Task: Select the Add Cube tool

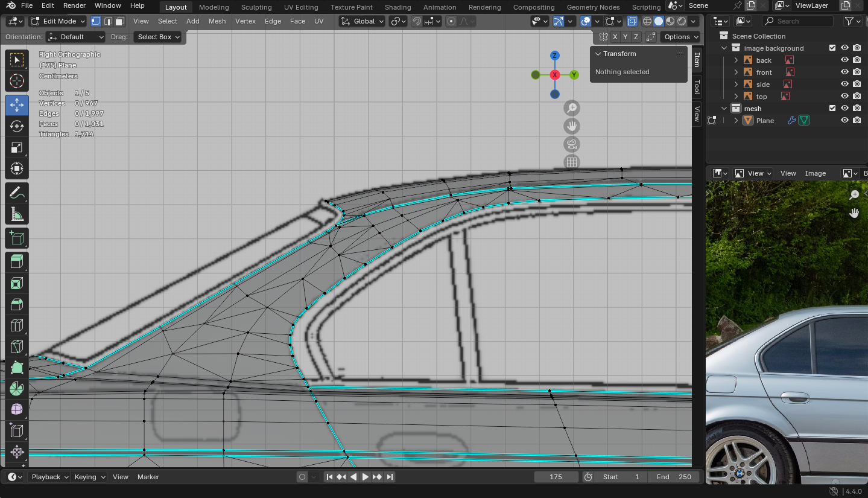Action: [x=17, y=238]
